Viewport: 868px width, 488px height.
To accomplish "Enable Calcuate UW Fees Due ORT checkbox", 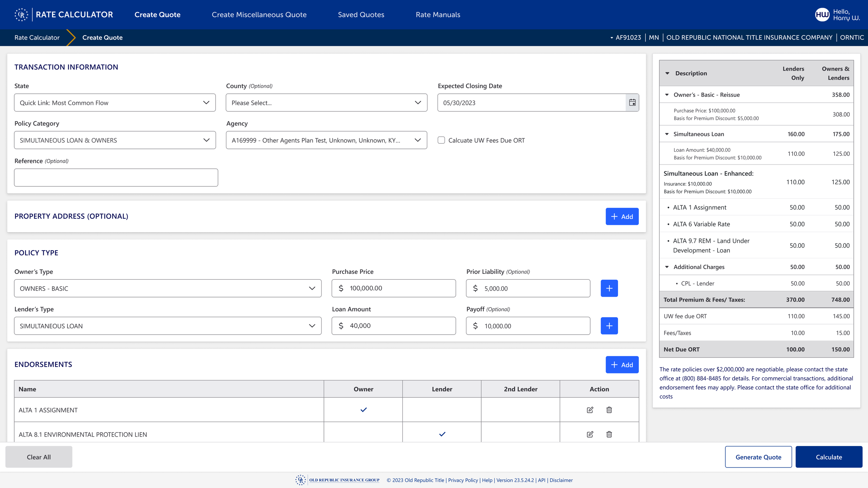I will point(441,140).
